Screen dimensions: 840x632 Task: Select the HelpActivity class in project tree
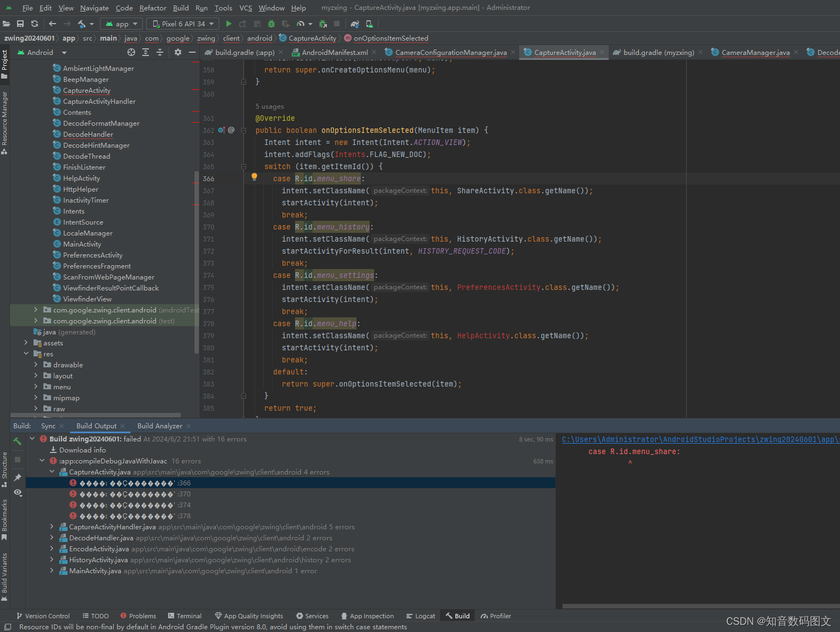click(x=81, y=178)
